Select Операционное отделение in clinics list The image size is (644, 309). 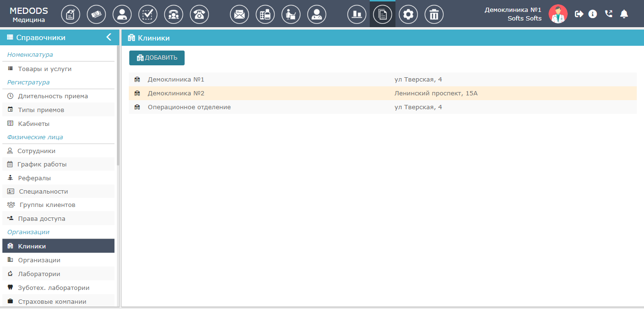tap(189, 107)
